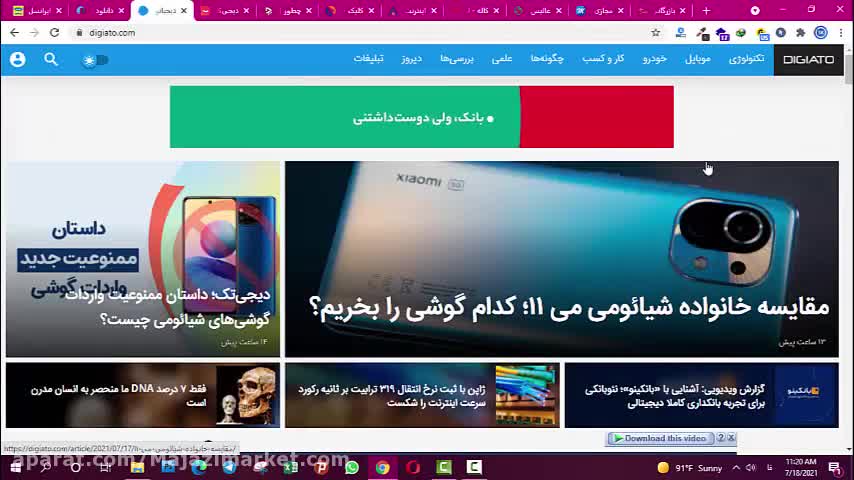Close the Download this video bar
854x480 pixels.
pyautogui.click(x=731, y=438)
